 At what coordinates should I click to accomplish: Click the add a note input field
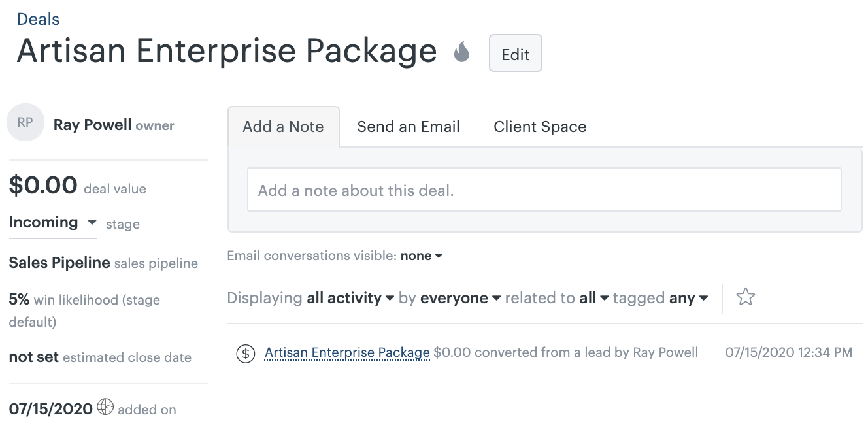[544, 190]
